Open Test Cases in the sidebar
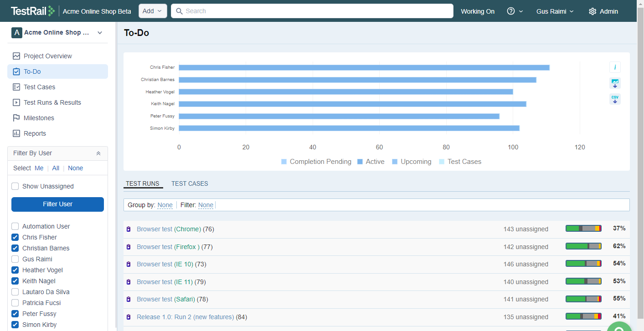This screenshot has height=331, width=644. 39,87
